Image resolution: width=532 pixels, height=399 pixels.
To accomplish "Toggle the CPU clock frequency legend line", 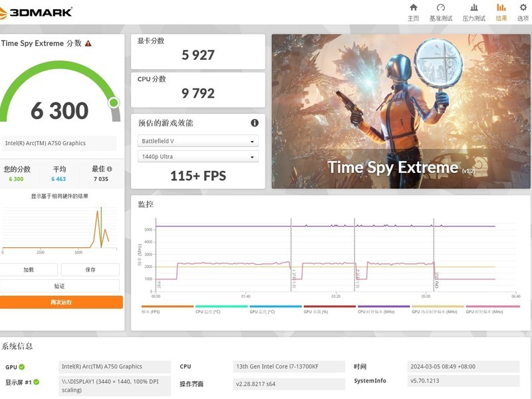I will tap(384, 309).
